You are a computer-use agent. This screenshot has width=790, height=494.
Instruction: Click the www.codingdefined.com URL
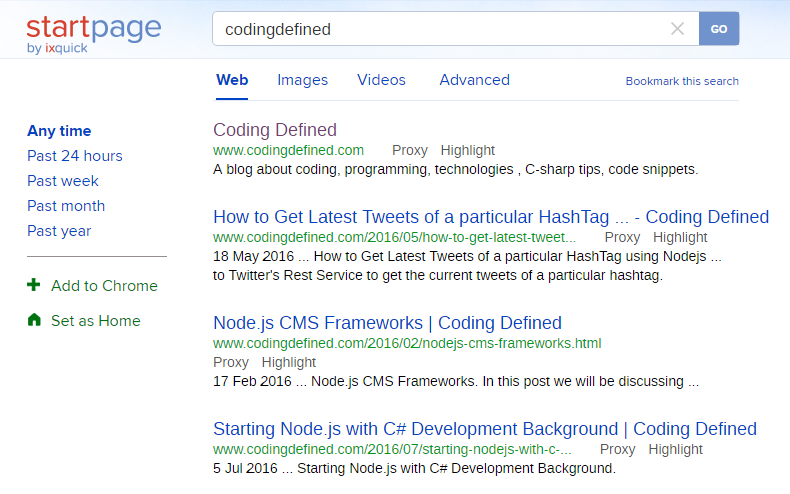click(288, 150)
